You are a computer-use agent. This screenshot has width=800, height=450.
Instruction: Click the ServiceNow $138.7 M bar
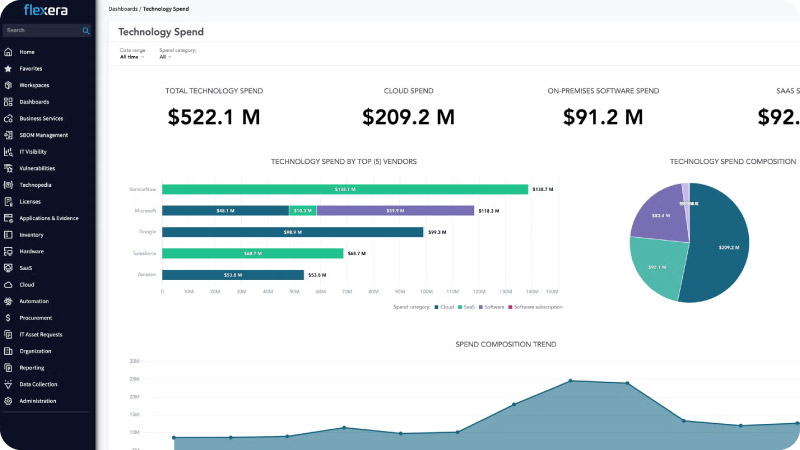(345, 189)
